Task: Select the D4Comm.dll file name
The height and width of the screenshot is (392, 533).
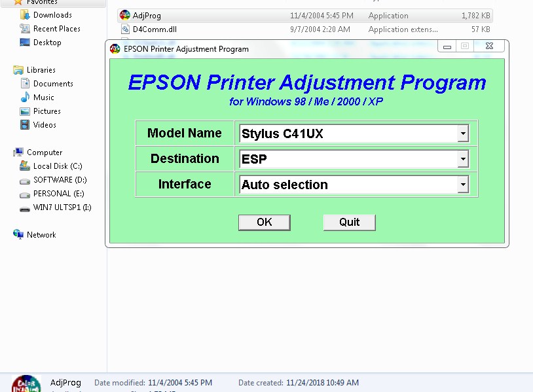Action: 155,29
